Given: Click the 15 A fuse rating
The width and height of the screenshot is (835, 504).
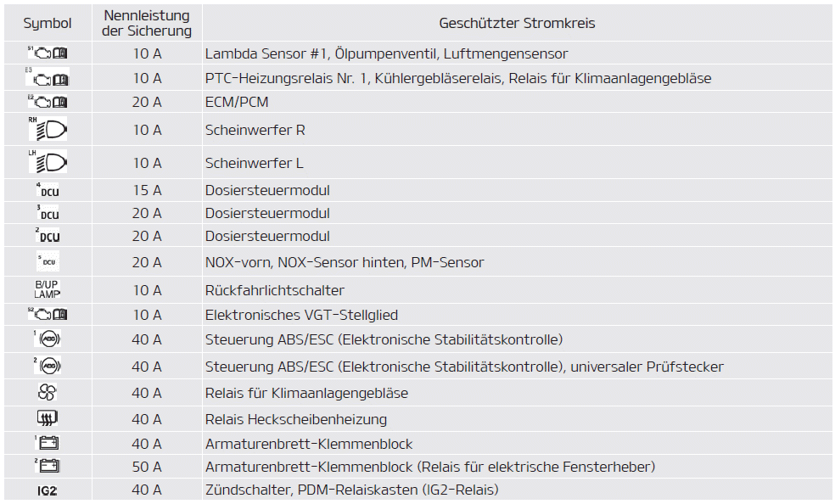Looking at the screenshot, I should click(x=147, y=190).
